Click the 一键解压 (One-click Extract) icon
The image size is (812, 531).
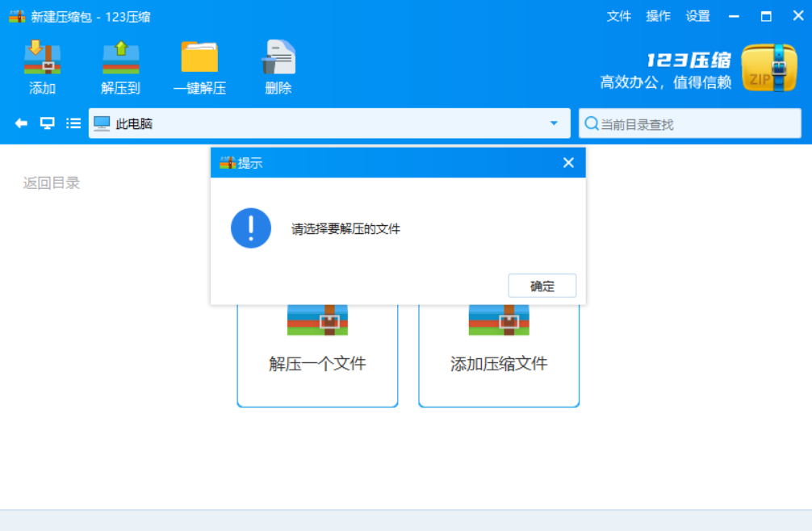[x=199, y=66]
